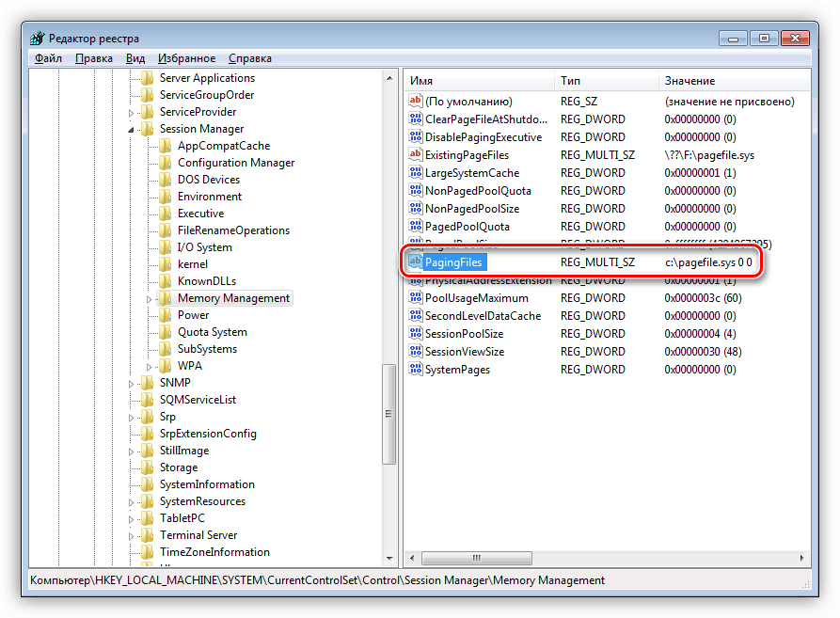Viewport: 840px width, 618px height.
Task: Select the KnownDLLs tree item
Action: [207, 281]
